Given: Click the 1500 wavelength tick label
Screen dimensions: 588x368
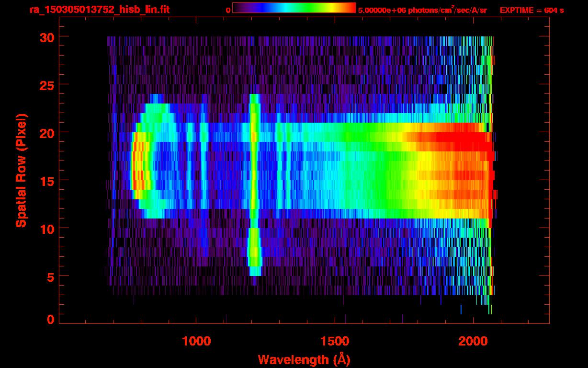Looking at the screenshot, I should click(335, 341).
